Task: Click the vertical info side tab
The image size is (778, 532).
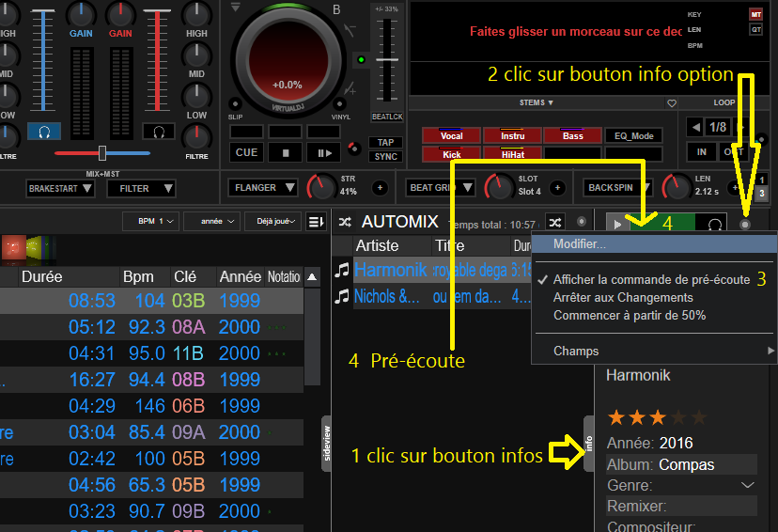Action: pyautogui.click(x=589, y=444)
